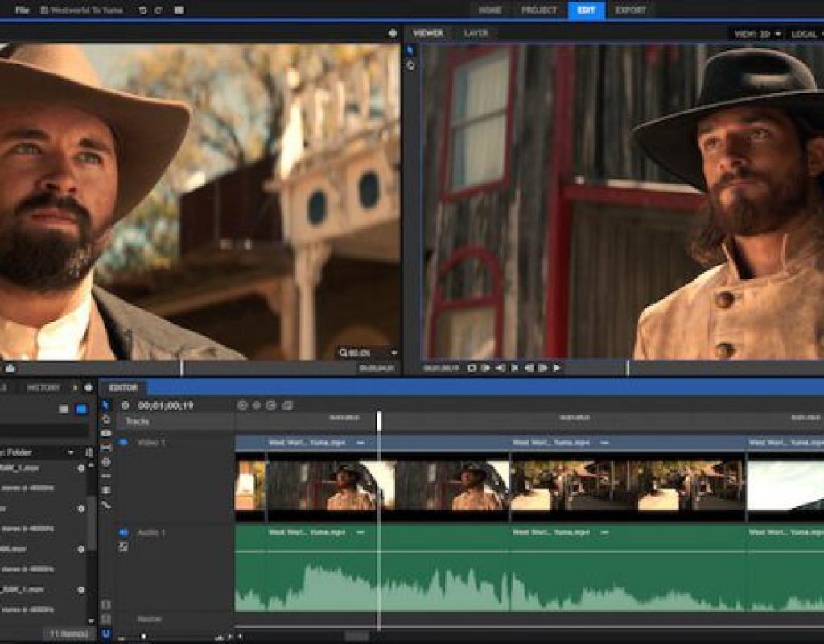Choose the Slide tool in editor toolbar

click(x=105, y=461)
